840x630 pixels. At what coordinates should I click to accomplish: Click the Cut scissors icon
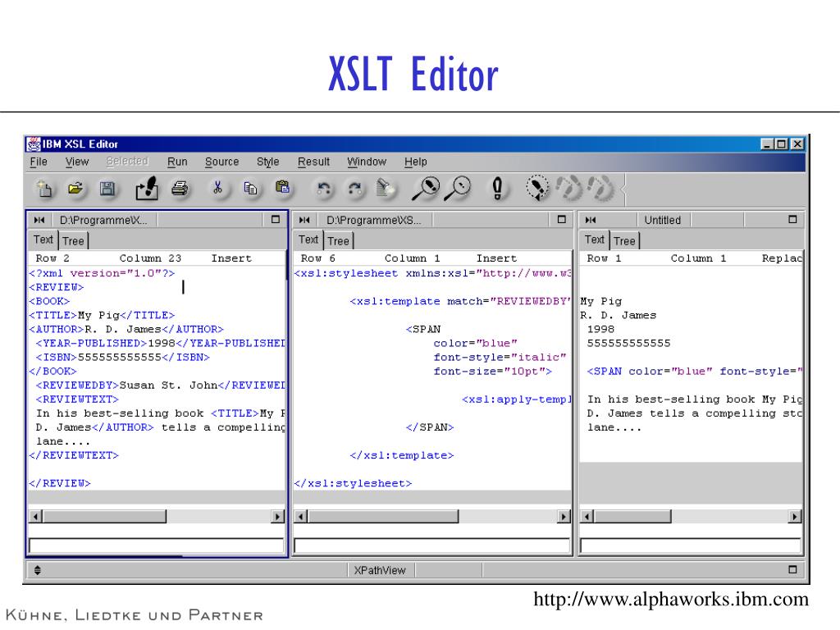click(x=217, y=188)
